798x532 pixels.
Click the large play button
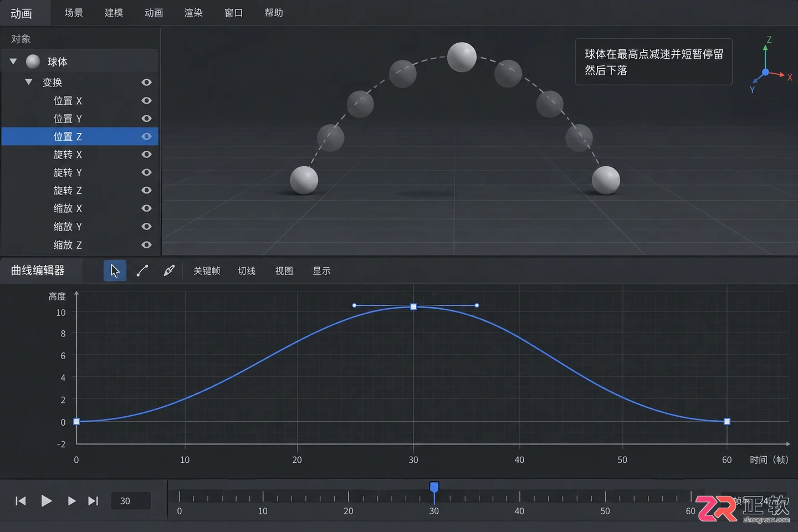pyautogui.click(x=47, y=501)
